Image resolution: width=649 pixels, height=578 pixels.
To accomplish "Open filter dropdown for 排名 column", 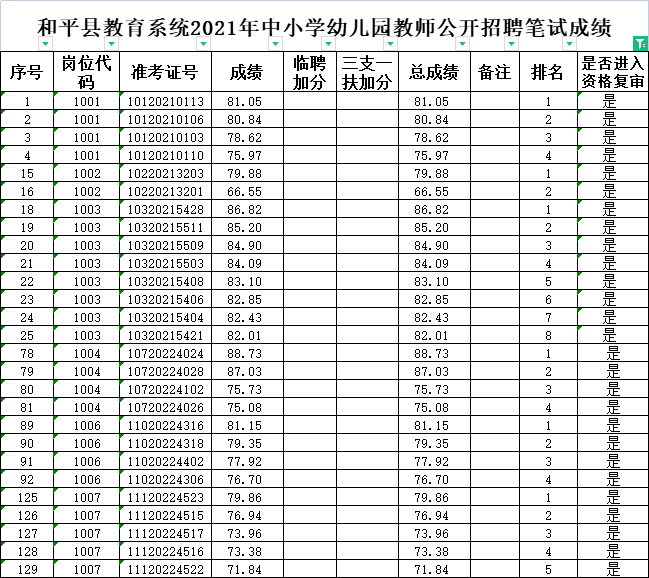I will (569, 43).
